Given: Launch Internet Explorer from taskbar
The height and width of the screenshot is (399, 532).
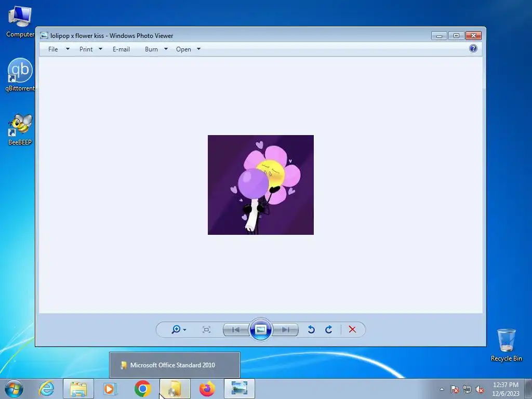Looking at the screenshot, I should (46, 389).
